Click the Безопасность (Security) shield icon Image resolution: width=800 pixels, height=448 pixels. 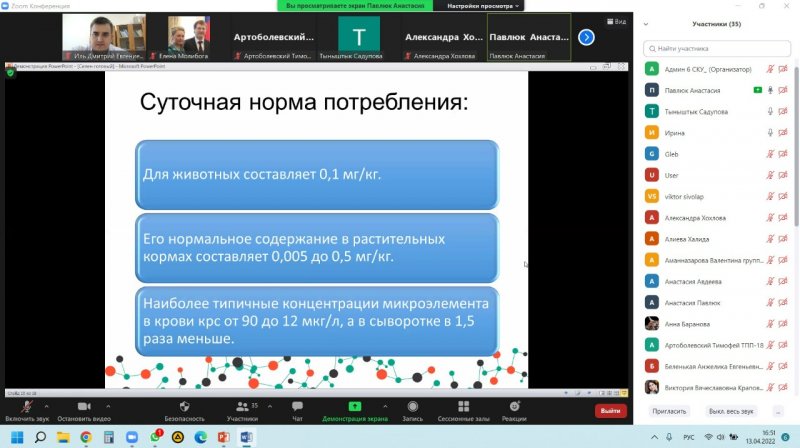[185, 406]
